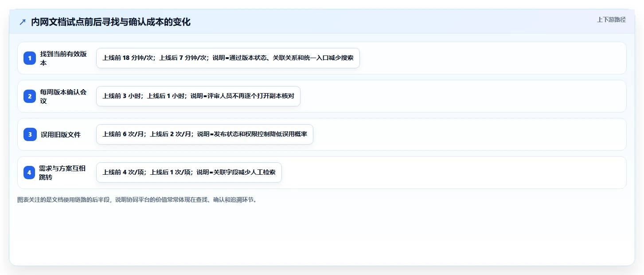Select the 需求与方案互相跳转 step label
Viewport: 644px width, 275px height.
pyautogui.click(x=62, y=173)
